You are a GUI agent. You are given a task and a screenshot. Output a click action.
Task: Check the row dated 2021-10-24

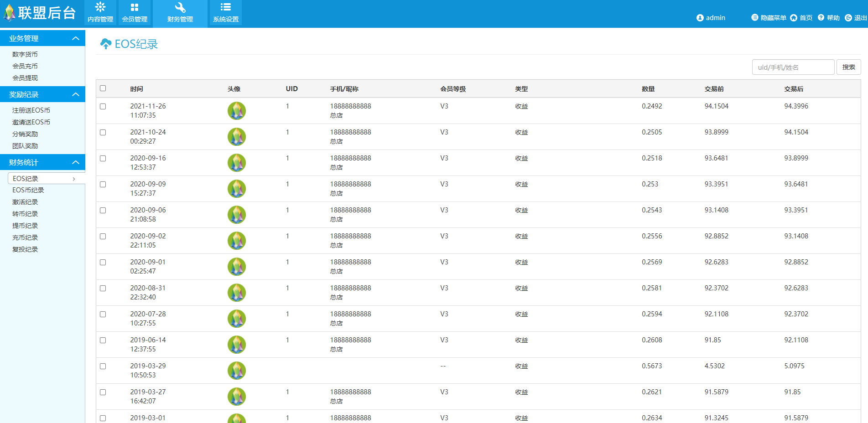coord(103,132)
